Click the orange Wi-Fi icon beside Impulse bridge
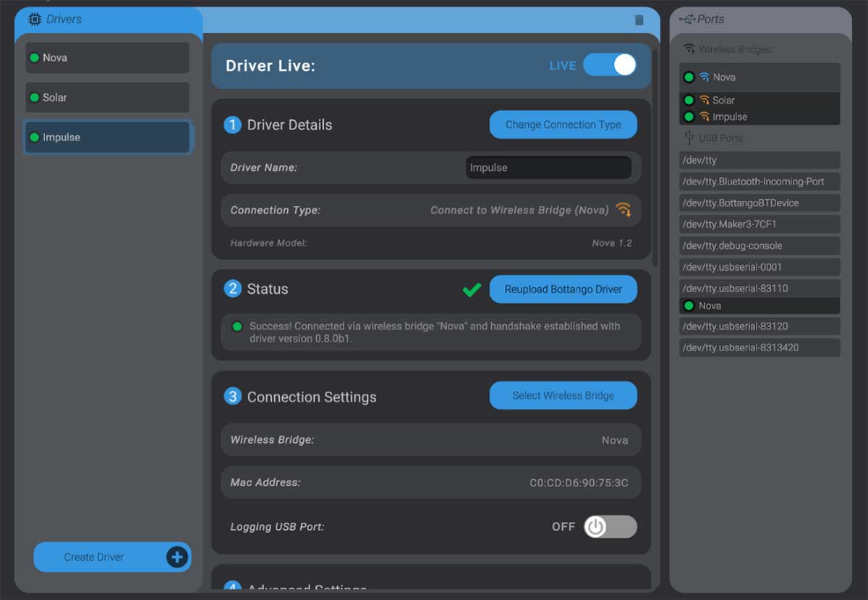 [x=705, y=117]
